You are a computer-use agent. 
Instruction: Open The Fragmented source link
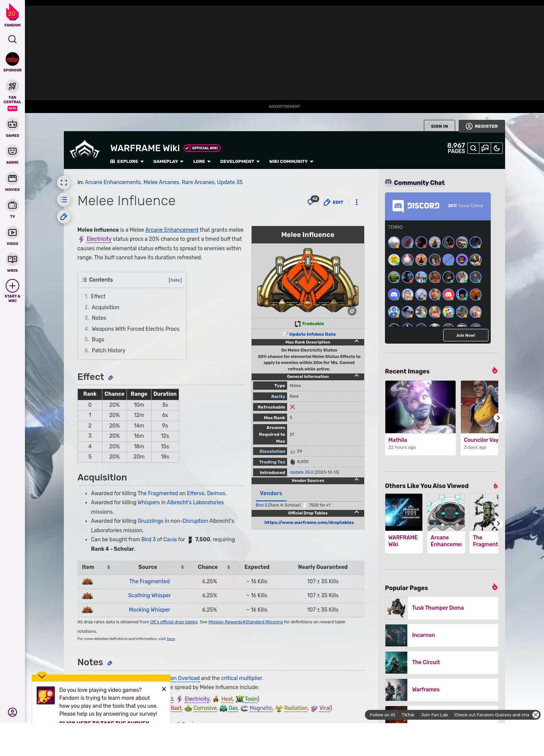click(x=150, y=581)
